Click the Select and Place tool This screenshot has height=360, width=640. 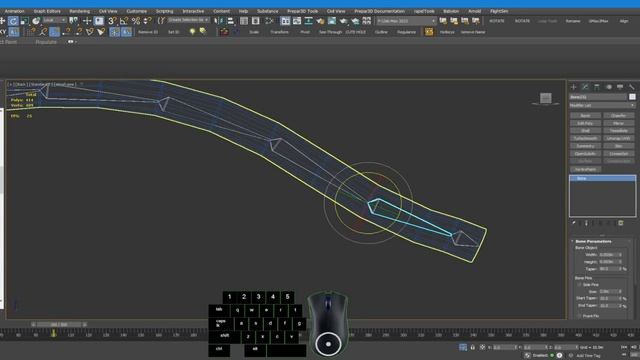[36, 20]
